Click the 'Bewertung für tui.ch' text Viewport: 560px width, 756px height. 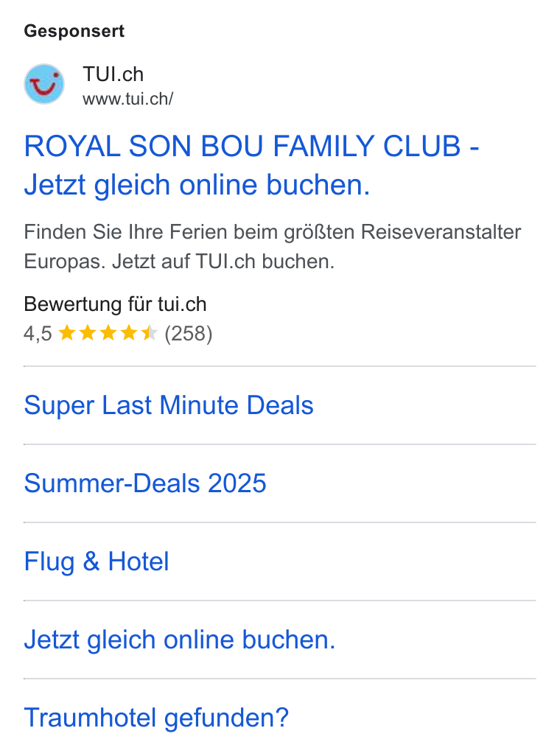(115, 304)
